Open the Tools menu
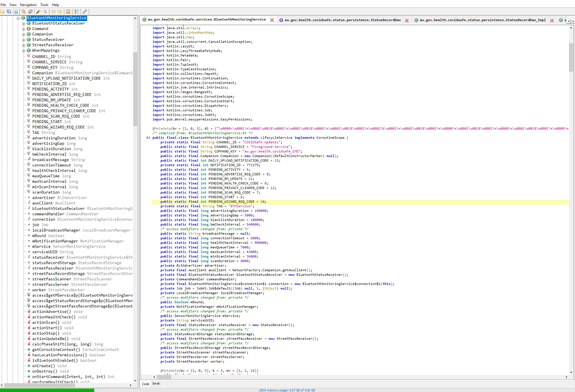 44,5
